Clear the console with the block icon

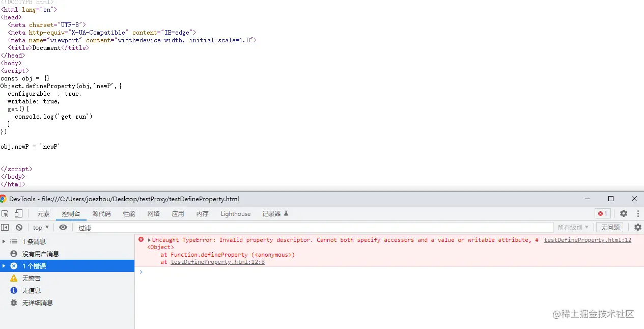point(19,227)
